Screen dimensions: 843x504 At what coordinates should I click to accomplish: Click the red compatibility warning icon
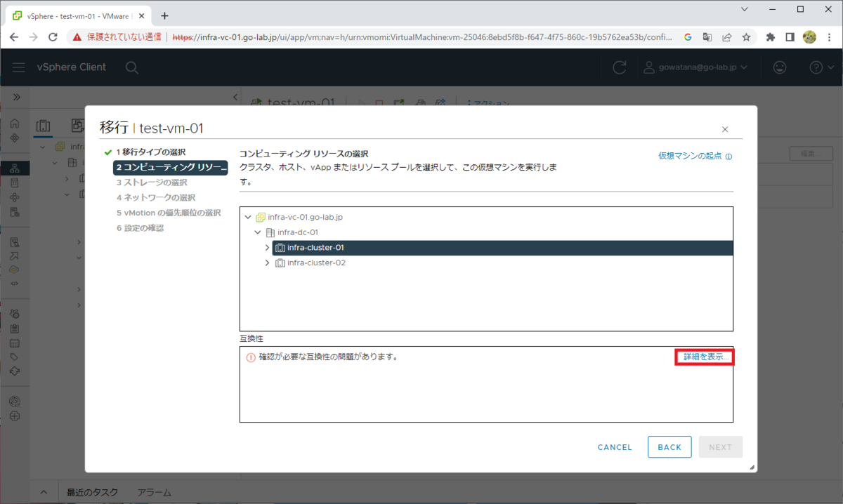click(x=251, y=357)
